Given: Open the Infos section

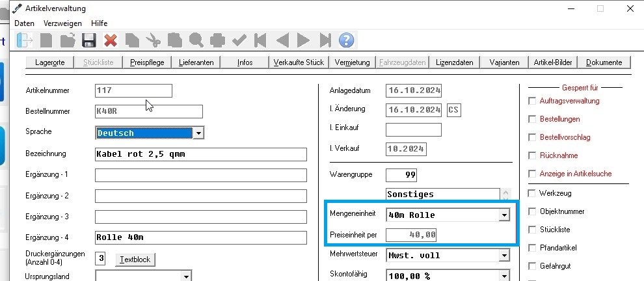Looking at the screenshot, I should click(245, 62).
